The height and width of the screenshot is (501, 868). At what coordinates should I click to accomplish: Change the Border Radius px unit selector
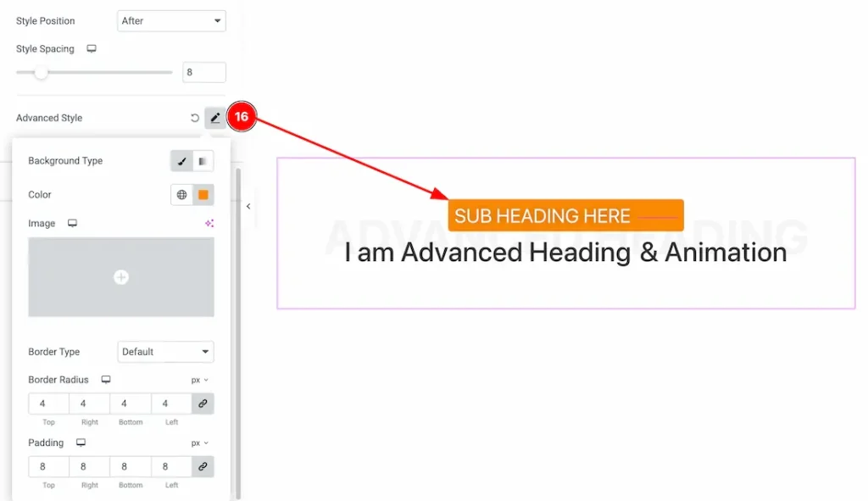tap(199, 381)
